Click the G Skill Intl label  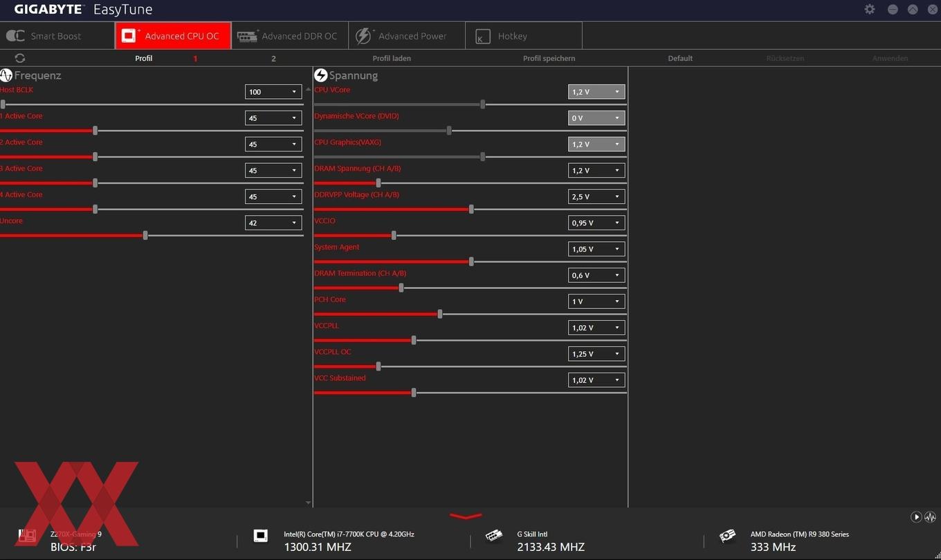click(x=533, y=534)
